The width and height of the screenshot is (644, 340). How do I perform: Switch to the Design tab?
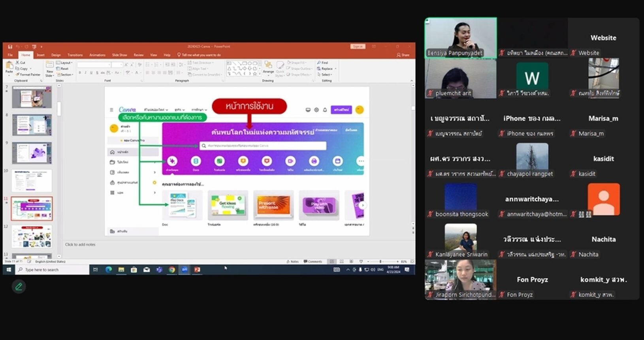click(x=56, y=55)
